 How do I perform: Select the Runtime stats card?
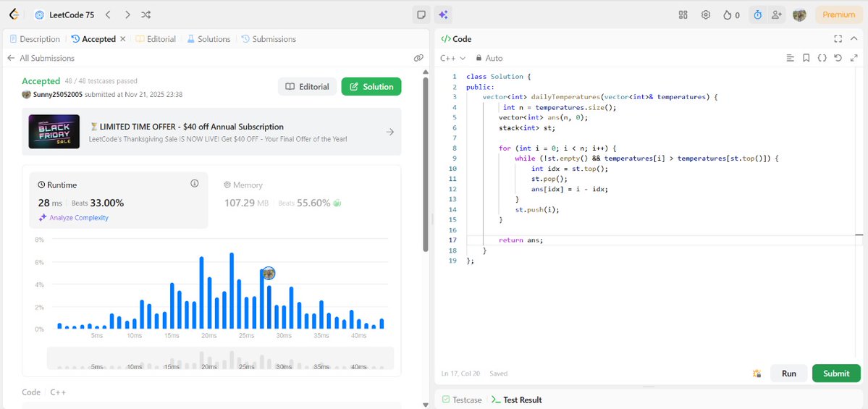(119, 200)
